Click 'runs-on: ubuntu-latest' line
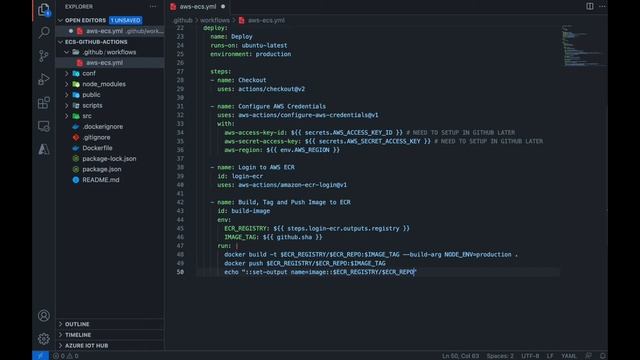 pyautogui.click(x=249, y=45)
